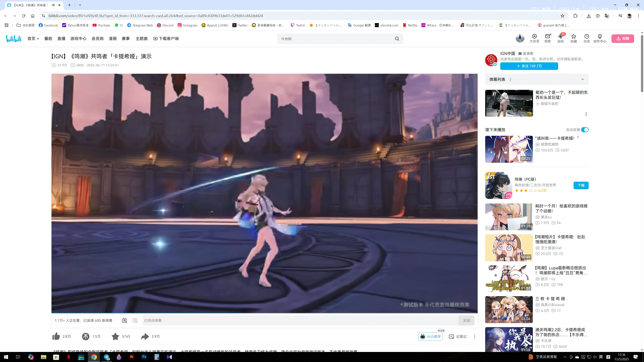
Task: Favorite the video with star icon
Action: (115, 336)
